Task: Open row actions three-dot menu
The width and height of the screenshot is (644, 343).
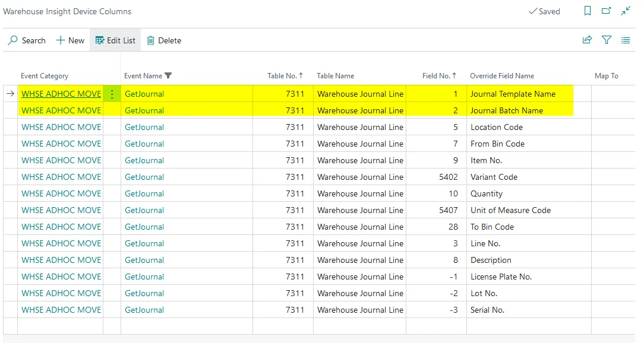Action: tap(112, 94)
